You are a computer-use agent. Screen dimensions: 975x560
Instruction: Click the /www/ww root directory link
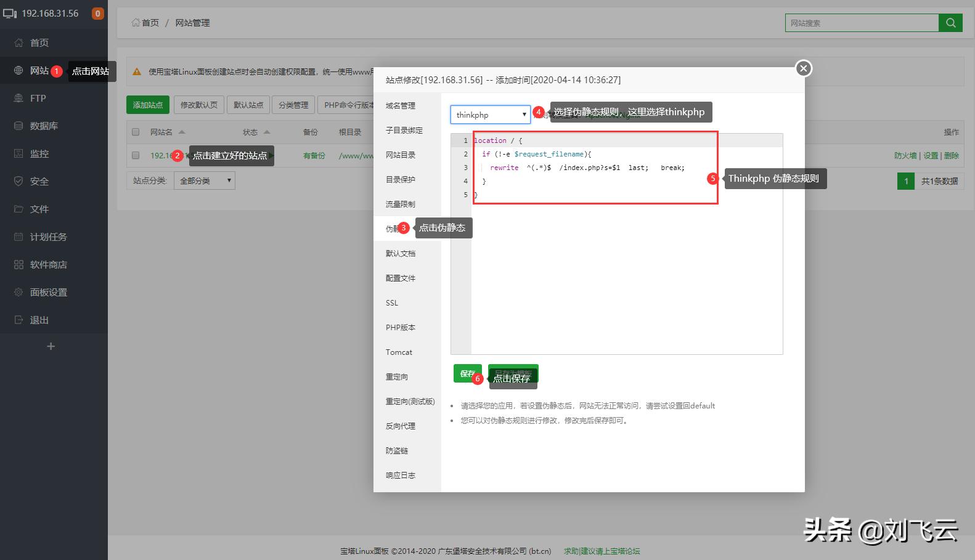[356, 155]
